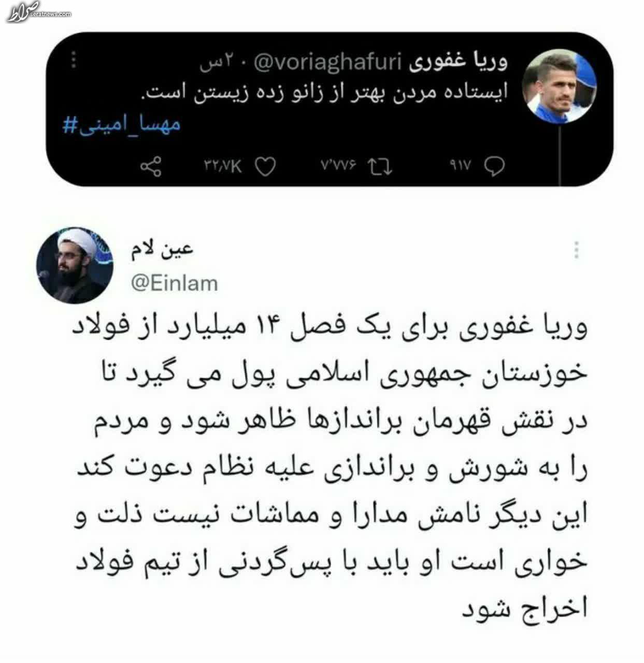Click the display name عین لام
The width and height of the screenshot is (644, 663).
(x=162, y=249)
